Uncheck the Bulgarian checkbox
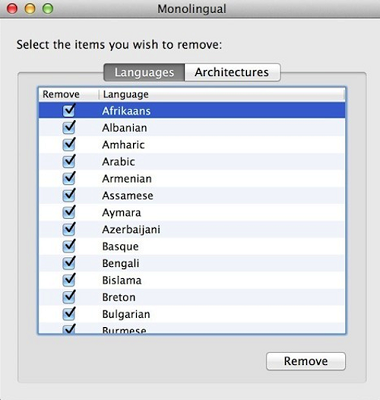 tap(69, 314)
